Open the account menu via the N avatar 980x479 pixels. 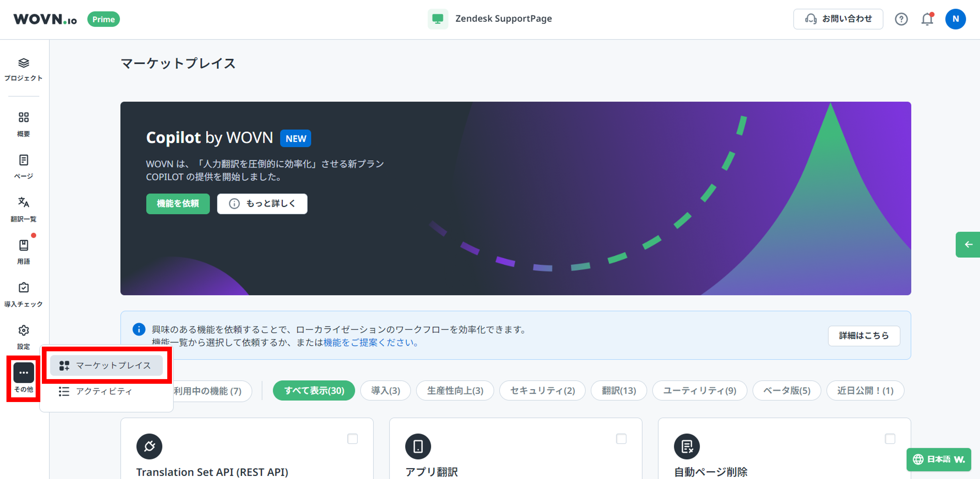coord(956,19)
